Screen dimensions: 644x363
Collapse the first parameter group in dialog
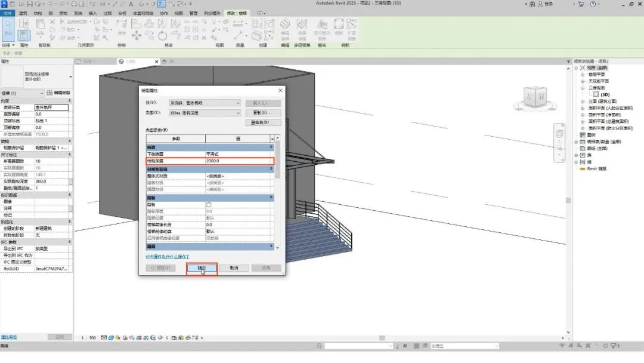point(271,147)
